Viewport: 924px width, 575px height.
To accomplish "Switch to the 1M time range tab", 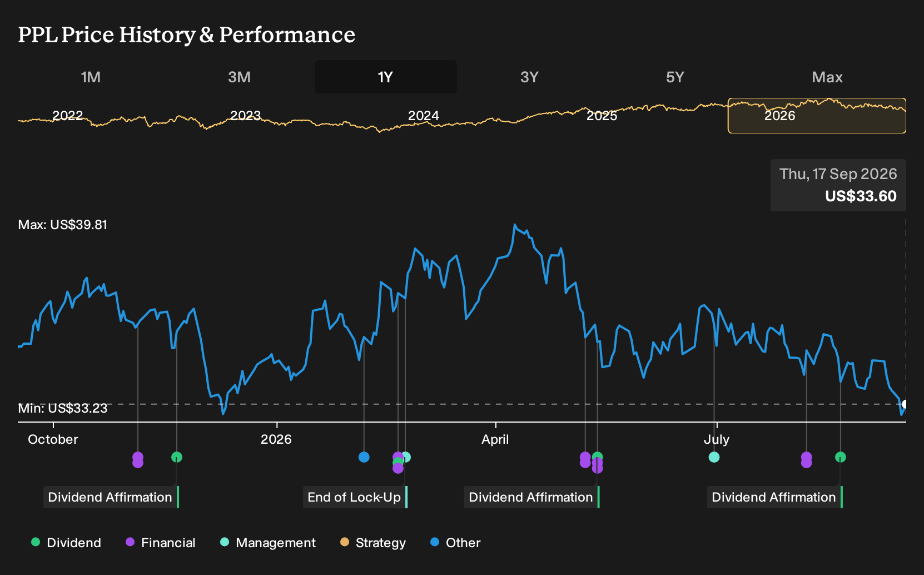I will pyautogui.click(x=91, y=77).
